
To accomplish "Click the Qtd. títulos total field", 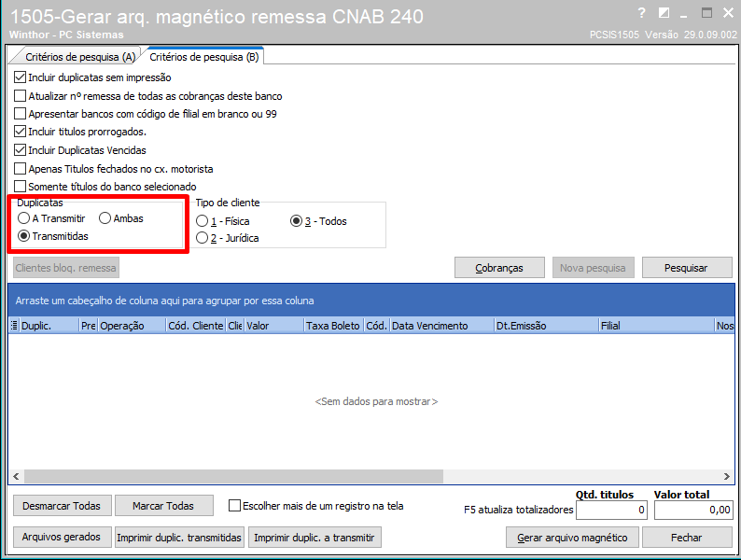I will (611, 510).
